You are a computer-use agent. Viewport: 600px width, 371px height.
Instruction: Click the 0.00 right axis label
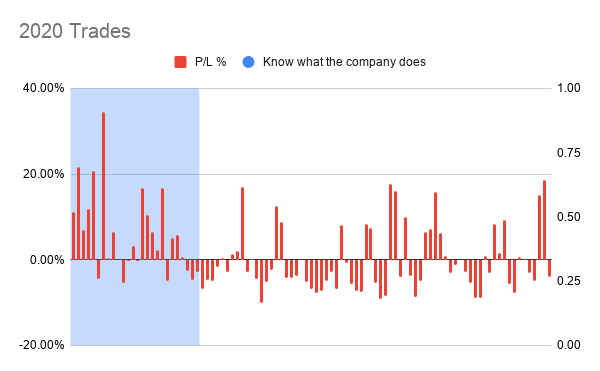568,345
